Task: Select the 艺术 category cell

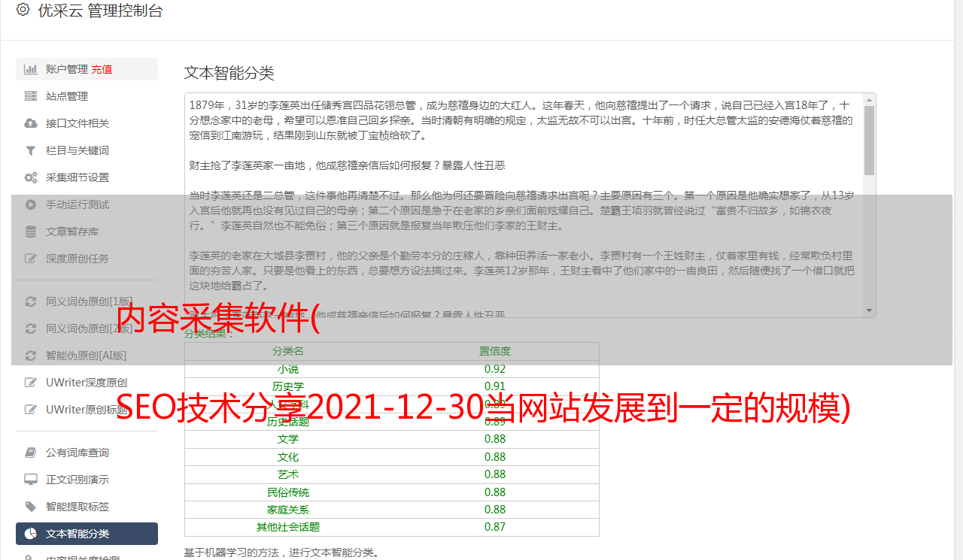Action: point(288,474)
